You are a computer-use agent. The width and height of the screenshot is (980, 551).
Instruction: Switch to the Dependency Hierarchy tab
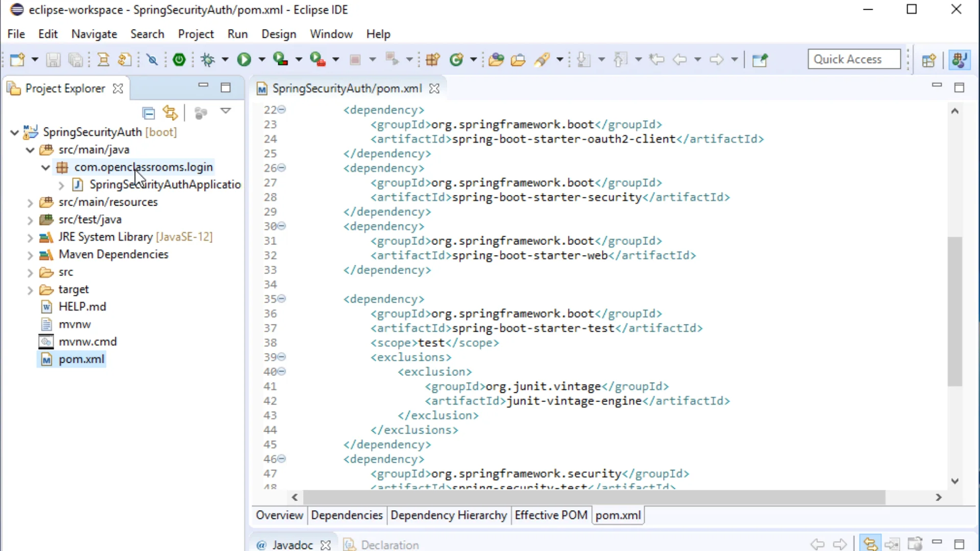point(448,515)
